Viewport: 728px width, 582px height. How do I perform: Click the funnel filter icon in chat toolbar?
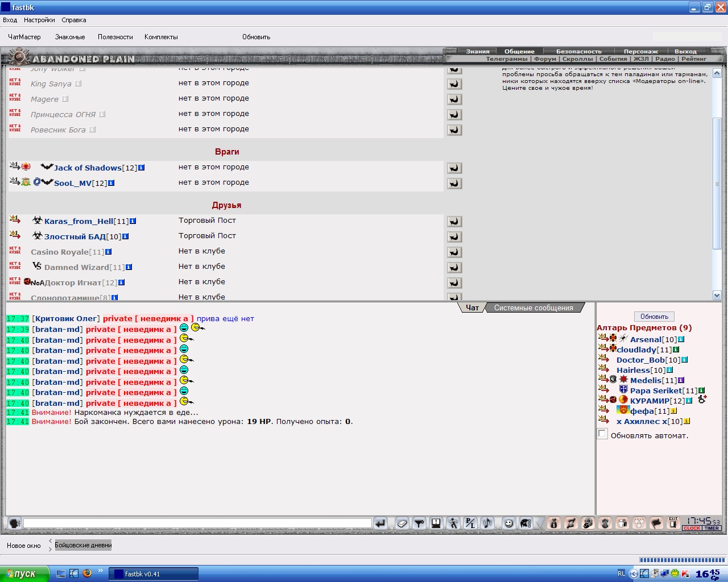419,523
